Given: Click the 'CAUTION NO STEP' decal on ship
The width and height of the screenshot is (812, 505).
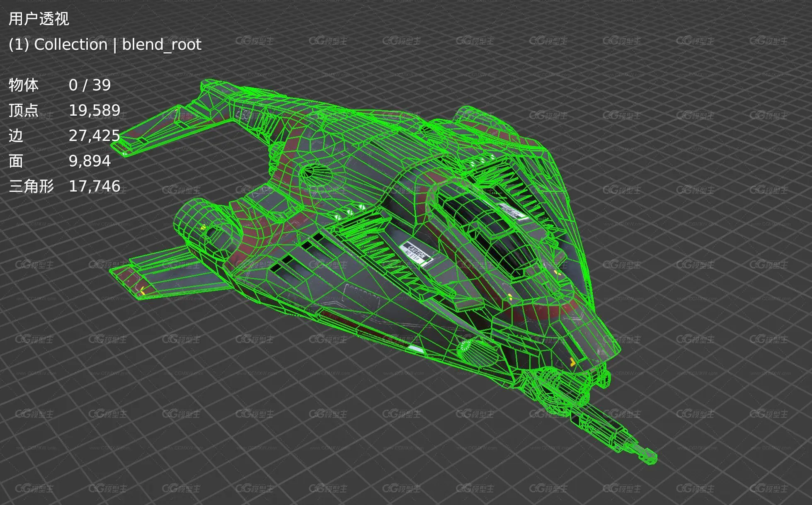Looking at the screenshot, I should click(417, 253).
